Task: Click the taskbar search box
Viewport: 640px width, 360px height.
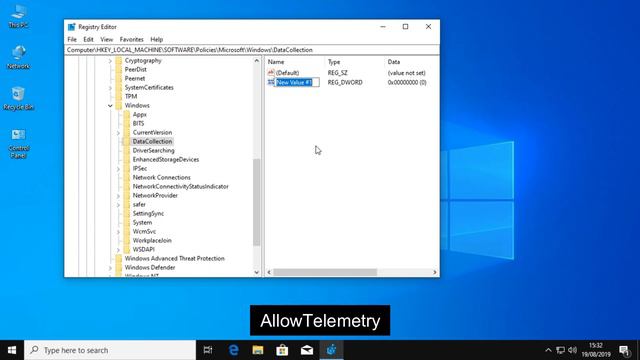Action: 110,350
